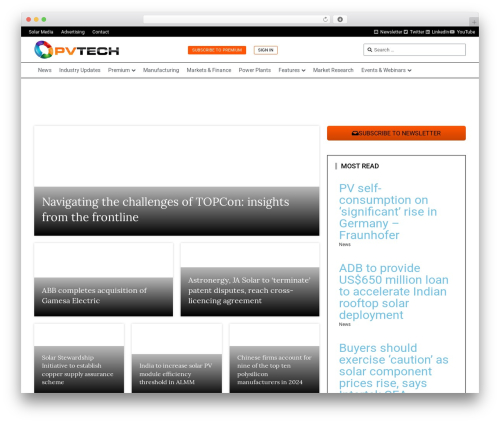Viewport: 500px width, 423px height.
Task: Open TOPCon challenges featured article
Action: [165, 209]
